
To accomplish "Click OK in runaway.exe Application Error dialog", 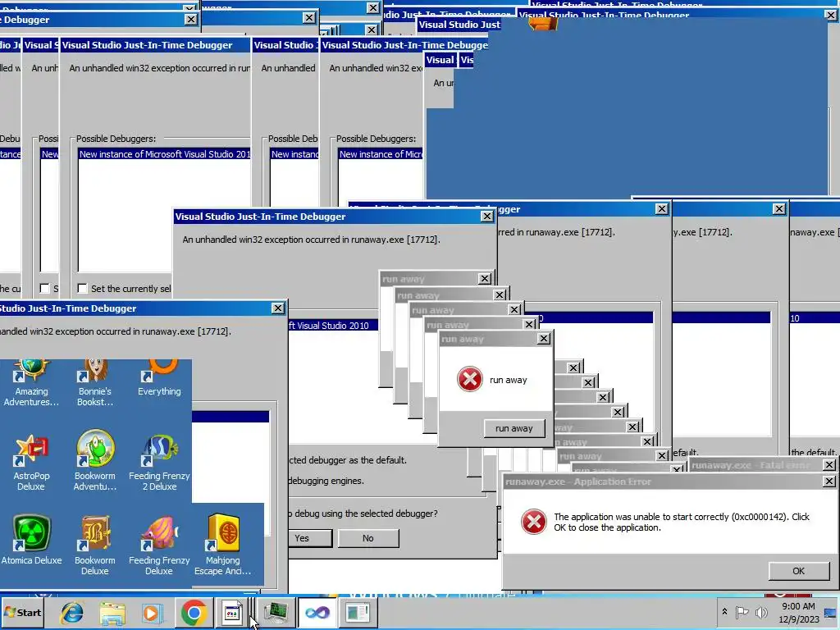I will (798, 571).
